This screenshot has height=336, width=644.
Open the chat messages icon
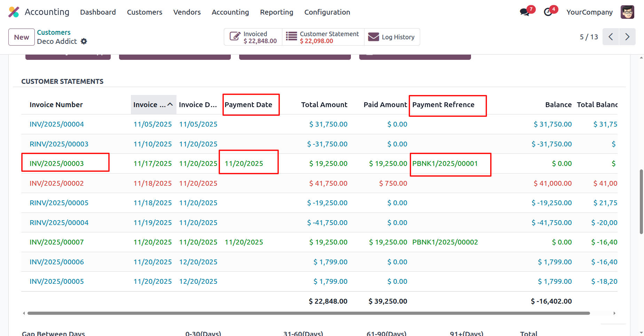click(524, 12)
